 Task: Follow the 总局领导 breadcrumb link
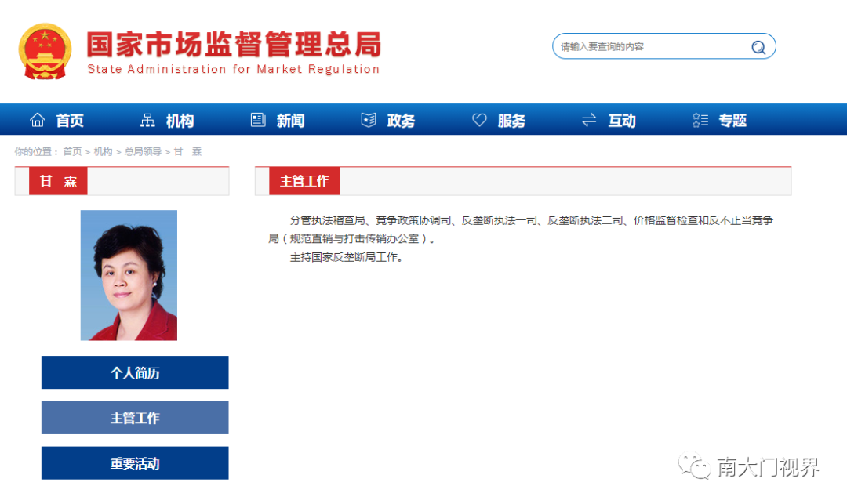[144, 151]
